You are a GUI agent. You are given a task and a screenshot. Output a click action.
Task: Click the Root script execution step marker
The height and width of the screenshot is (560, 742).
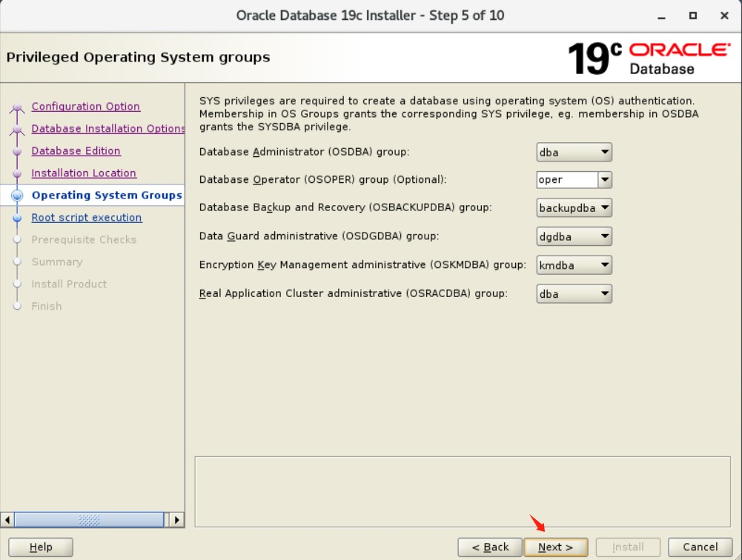[x=17, y=218]
